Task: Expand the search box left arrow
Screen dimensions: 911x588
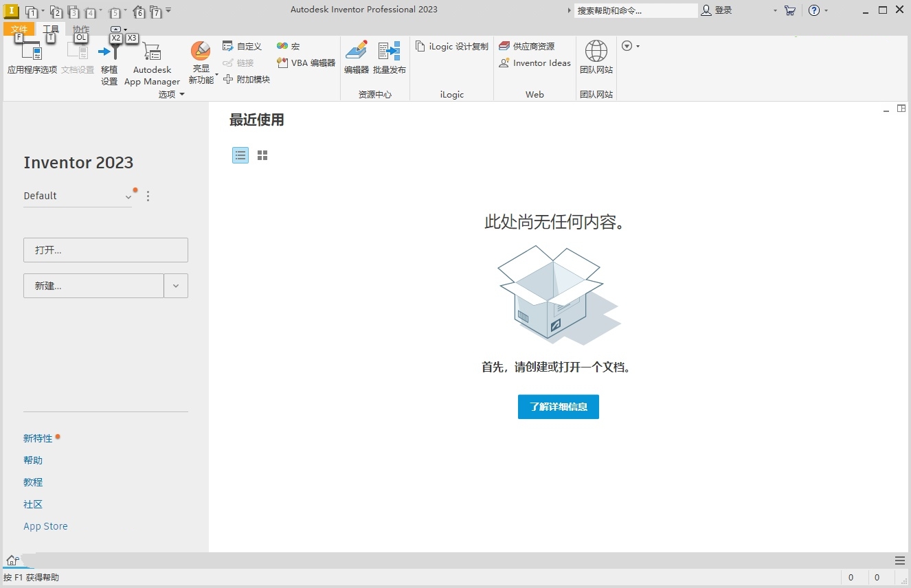Action: click(570, 10)
